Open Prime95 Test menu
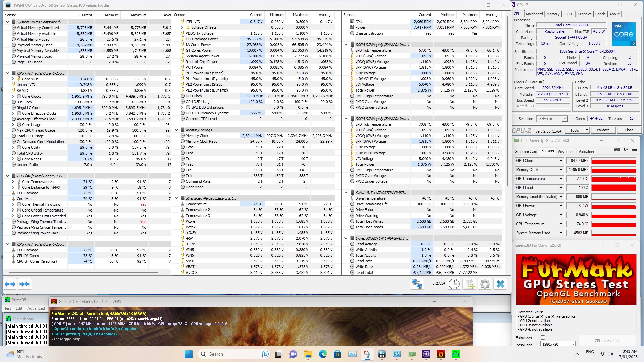The image size is (644, 362). pos(8,308)
